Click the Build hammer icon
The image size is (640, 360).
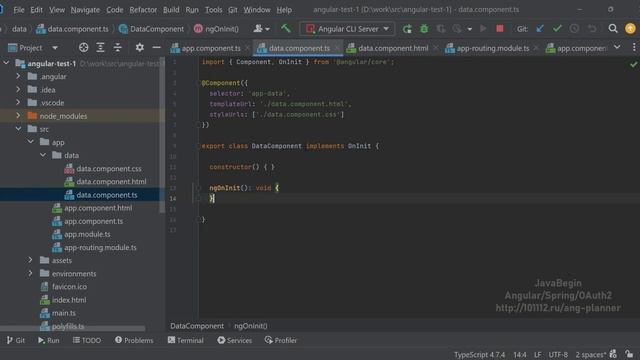(x=286, y=29)
